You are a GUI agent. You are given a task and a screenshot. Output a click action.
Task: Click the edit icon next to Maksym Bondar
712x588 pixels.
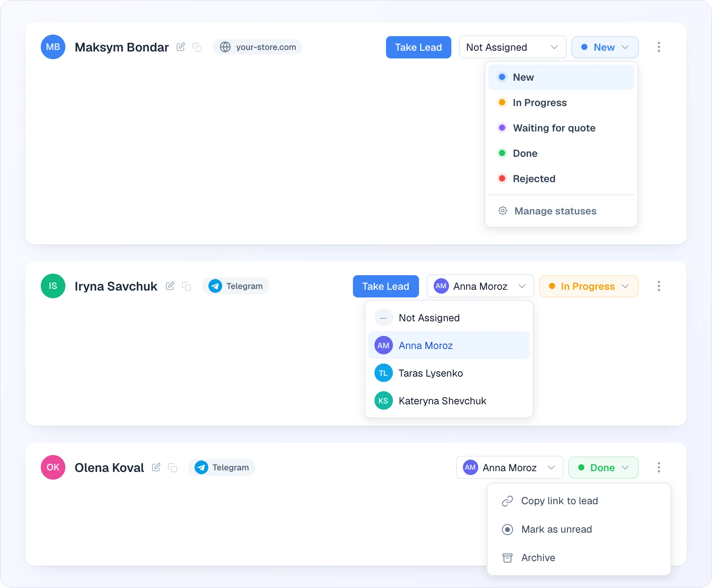pyautogui.click(x=181, y=47)
